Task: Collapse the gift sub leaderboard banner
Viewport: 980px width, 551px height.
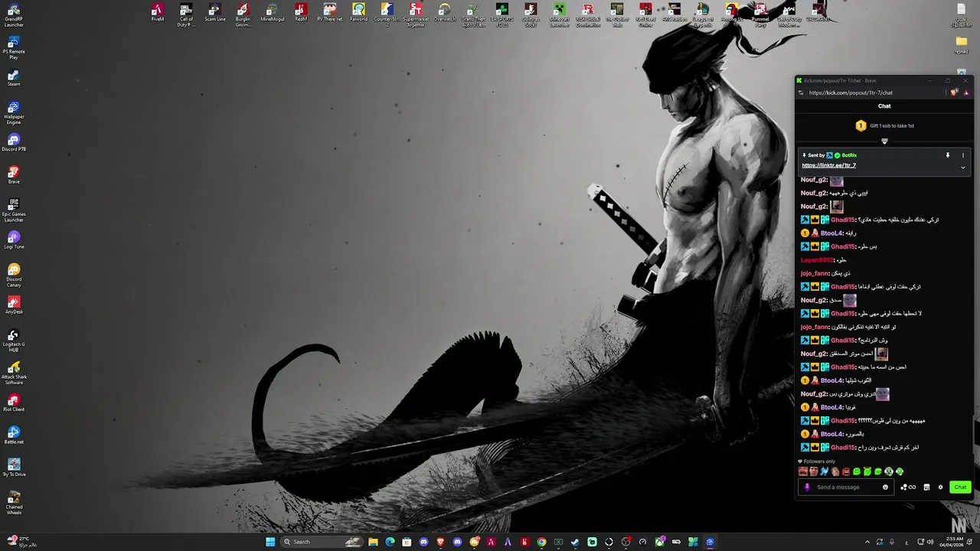Action: (x=884, y=141)
